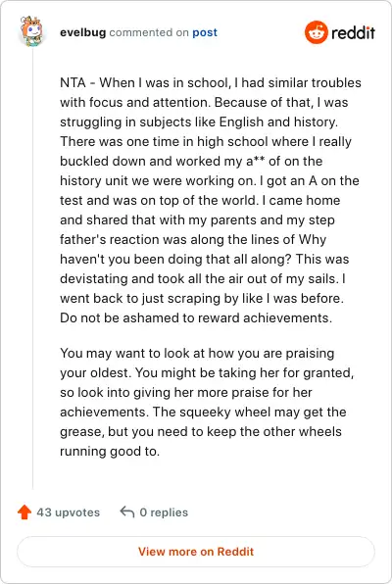
Task: Open the evelbug username profile link
Action: click(x=82, y=32)
